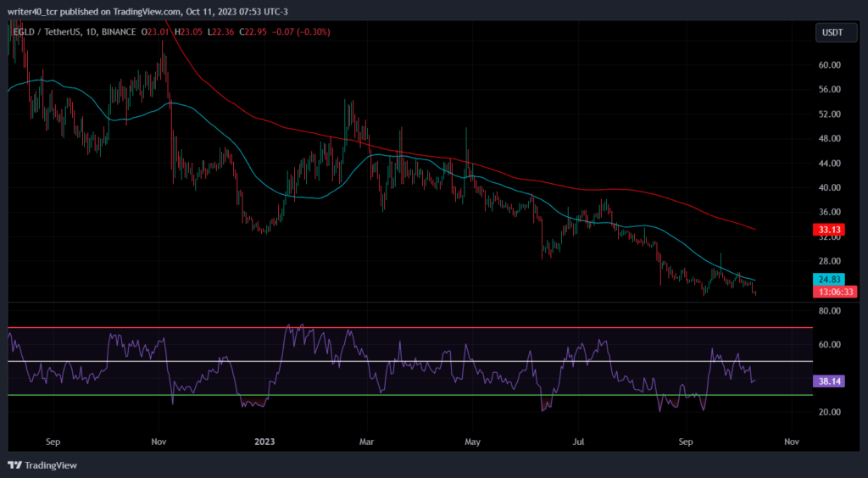The height and width of the screenshot is (478, 868).
Task: Click the first Nov time axis label
Action: (159, 442)
